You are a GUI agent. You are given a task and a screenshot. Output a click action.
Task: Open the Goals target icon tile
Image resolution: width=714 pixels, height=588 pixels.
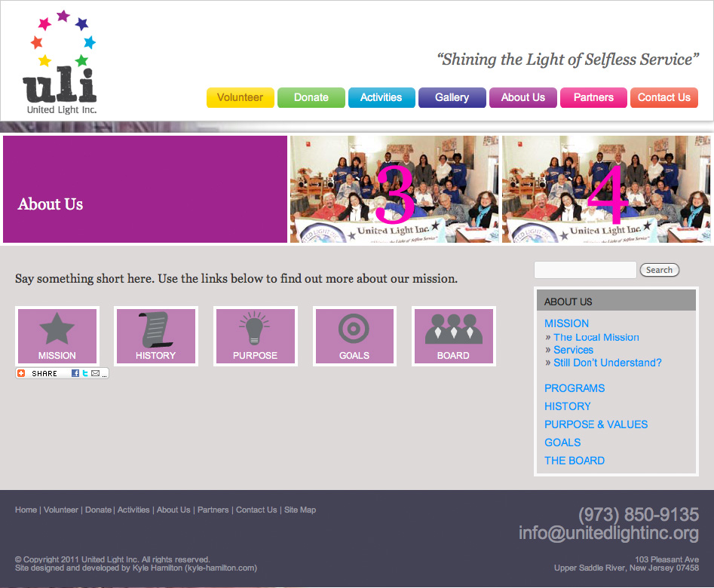[354, 336]
